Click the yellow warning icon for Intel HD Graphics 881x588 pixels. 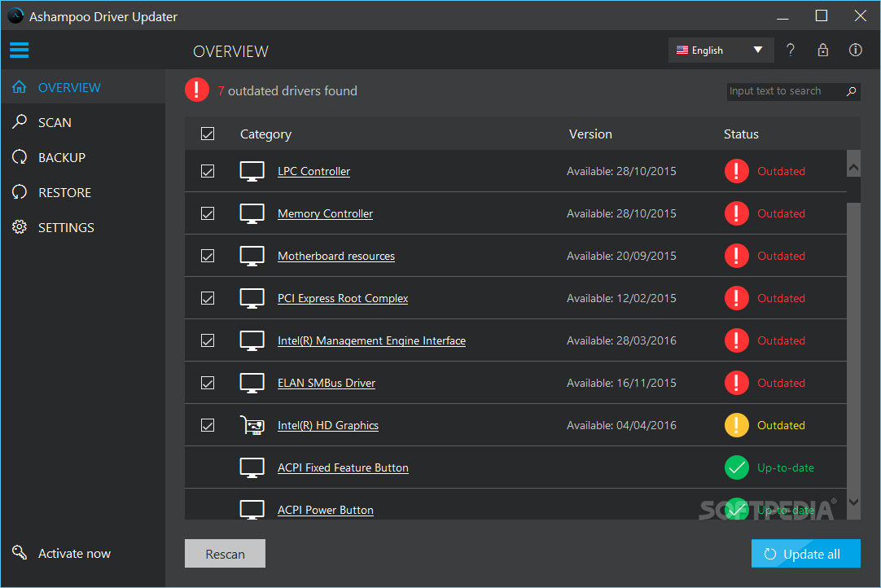coord(736,425)
